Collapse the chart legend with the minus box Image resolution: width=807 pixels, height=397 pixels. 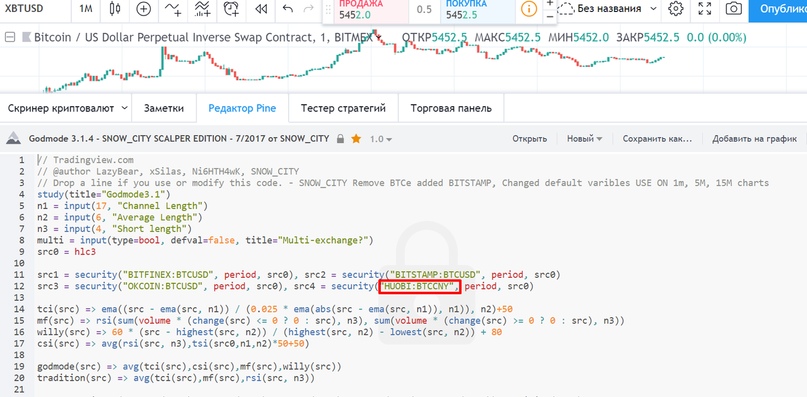(9, 37)
